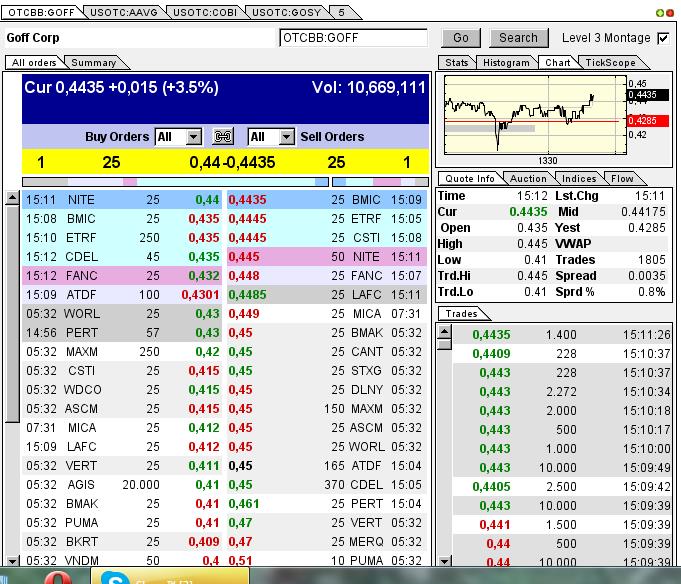Click the Vol: 10,669,111 header
Viewport: 681px width, 584px height.
(x=368, y=88)
